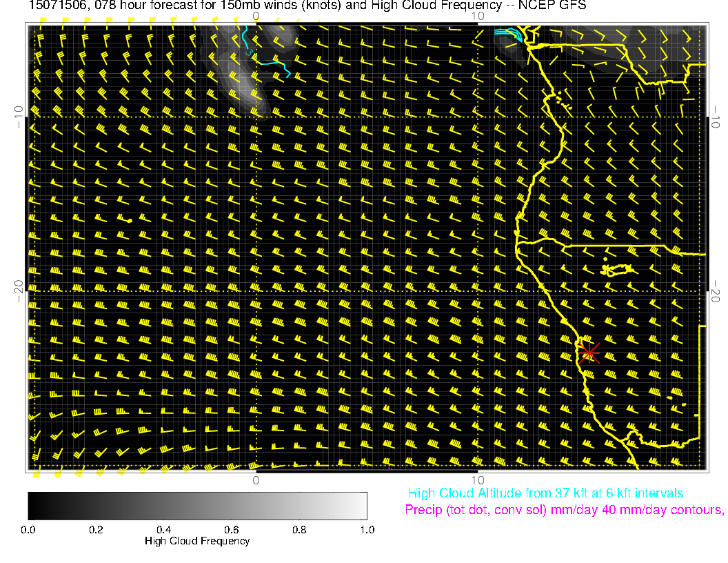
Task: Click the 0.4 tick label on the colorbar
Action: 163,530
